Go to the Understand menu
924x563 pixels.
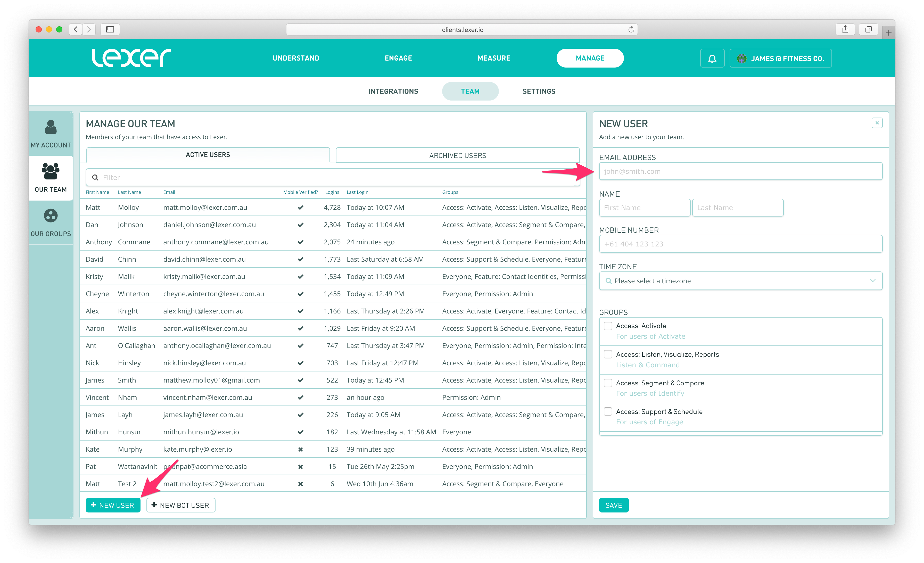pos(296,58)
